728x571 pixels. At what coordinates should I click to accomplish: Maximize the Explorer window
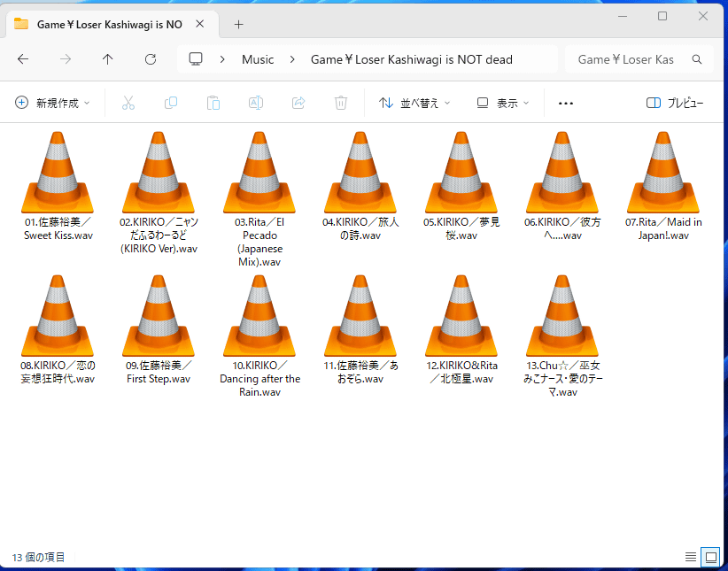click(662, 16)
